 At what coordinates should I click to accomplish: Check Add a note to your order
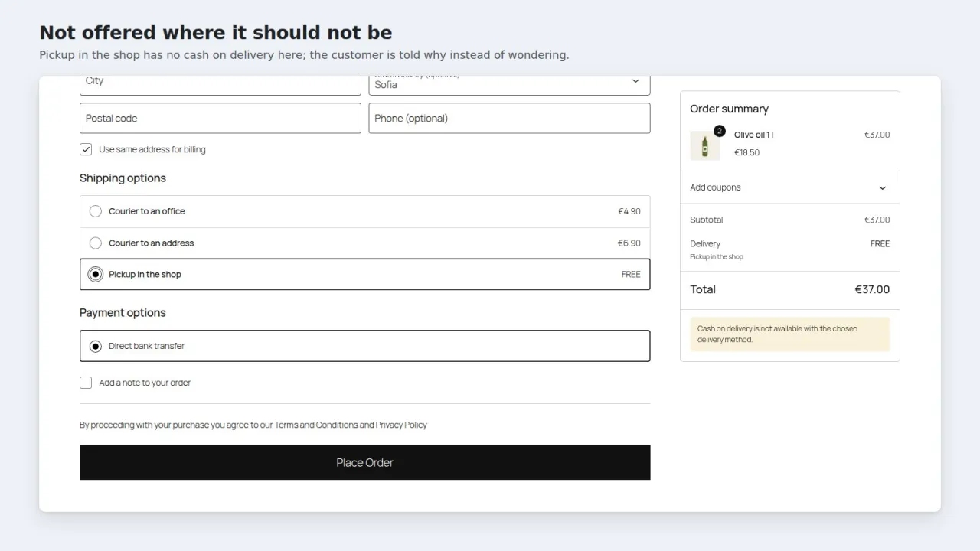pos(86,383)
